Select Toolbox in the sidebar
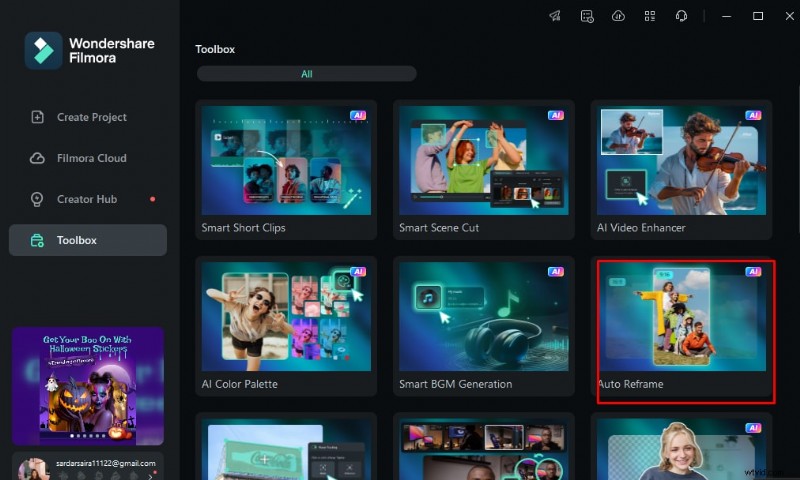Screen dimensions: 800x480 88,240
